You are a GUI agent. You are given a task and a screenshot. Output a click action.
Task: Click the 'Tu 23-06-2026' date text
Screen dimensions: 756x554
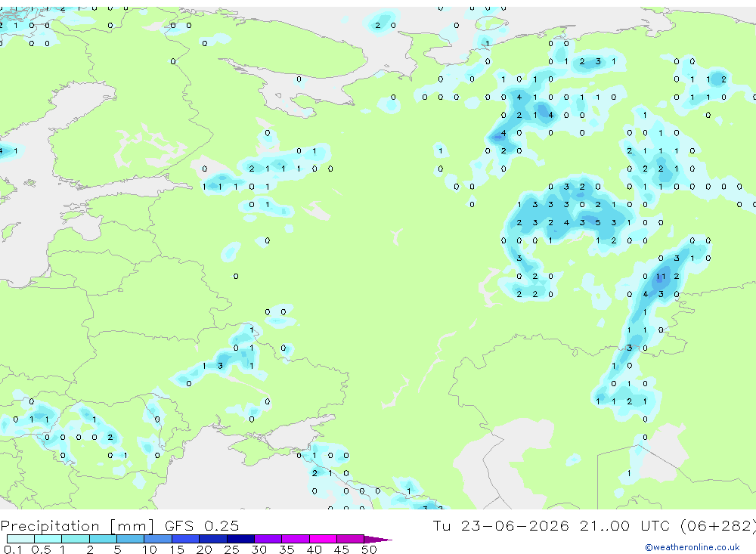pos(501,525)
